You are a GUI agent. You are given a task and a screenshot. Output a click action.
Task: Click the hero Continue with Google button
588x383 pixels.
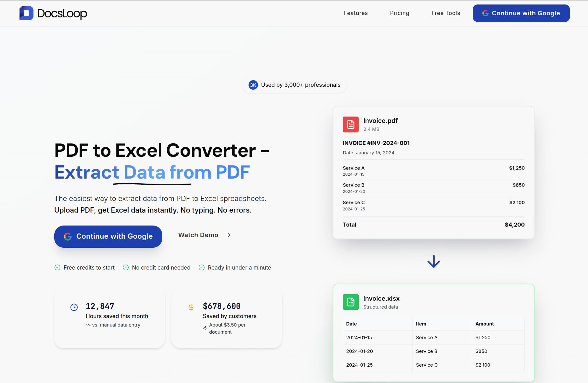[108, 236]
